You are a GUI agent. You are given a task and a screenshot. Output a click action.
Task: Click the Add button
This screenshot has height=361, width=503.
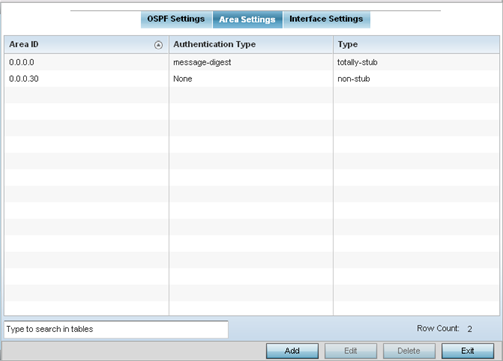tap(292, 351)
